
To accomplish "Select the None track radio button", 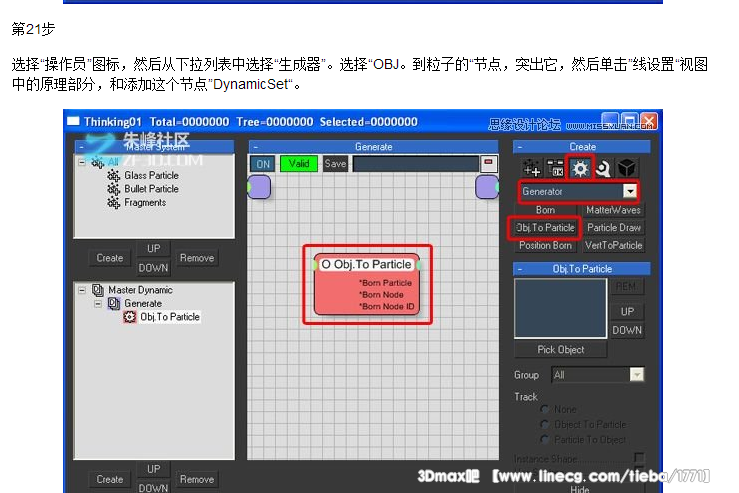I will tap(545, 409).
